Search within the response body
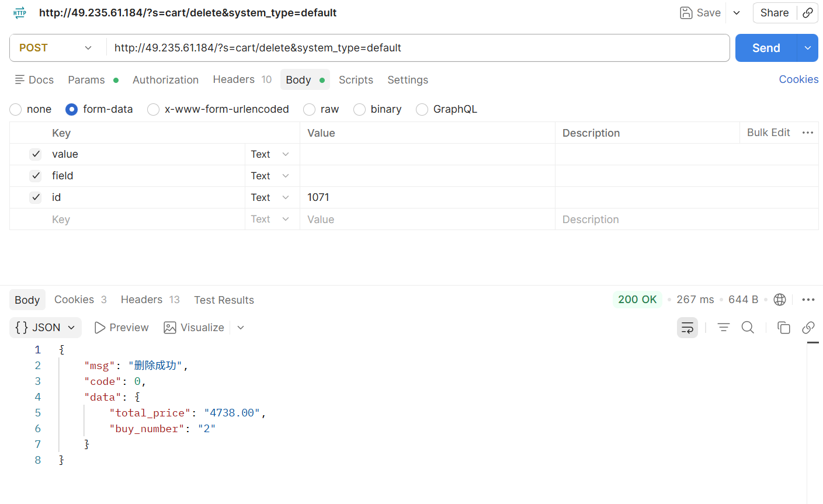Image resolution: width=823 pixels, height=504 pixels. click(748, 328)
